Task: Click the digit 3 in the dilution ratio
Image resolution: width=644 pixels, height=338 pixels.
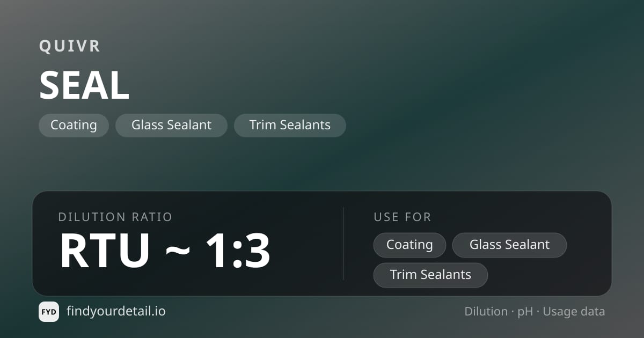Action: pos(255,251)
